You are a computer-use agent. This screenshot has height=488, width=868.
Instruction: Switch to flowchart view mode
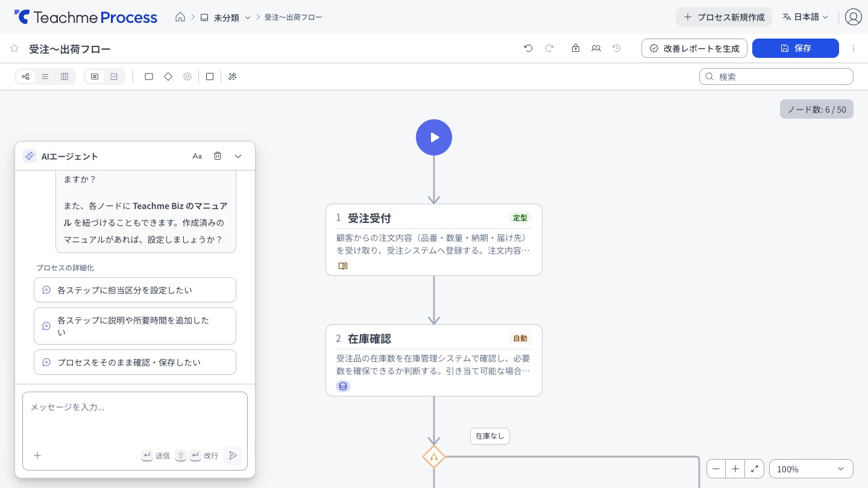pyautogui.click(x=25, y=77)
